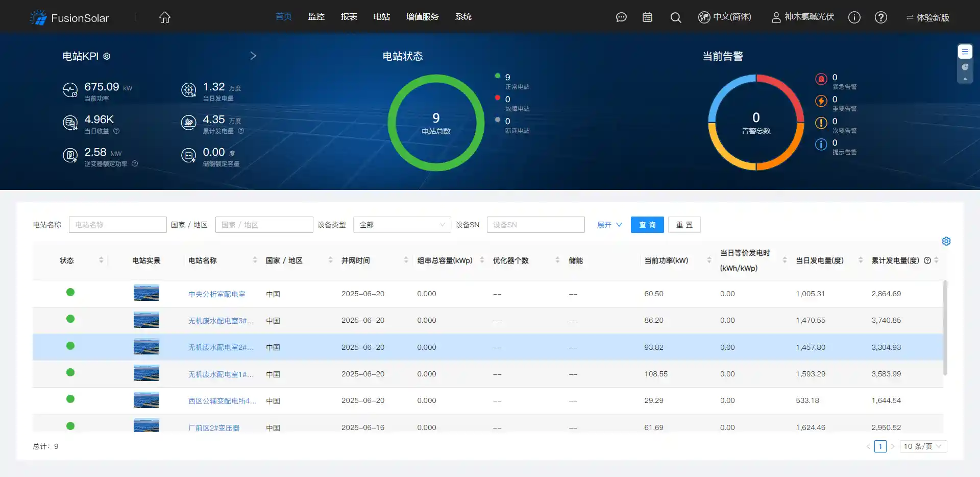980x477 pixels.
Task: Click the 电站KPI settings gear
Action: click(107, 56)
